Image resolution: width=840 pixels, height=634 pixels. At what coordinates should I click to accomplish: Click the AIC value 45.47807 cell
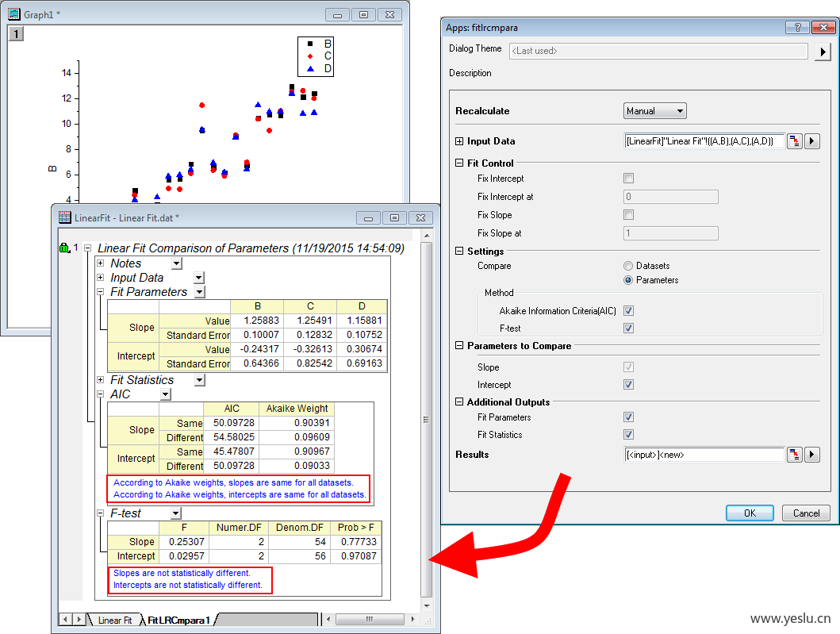(232, 451)
